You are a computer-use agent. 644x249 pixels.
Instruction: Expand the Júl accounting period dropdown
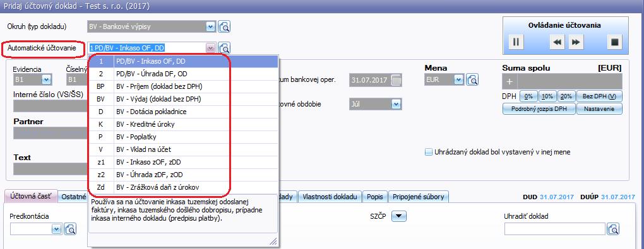(x=396, y=104)
